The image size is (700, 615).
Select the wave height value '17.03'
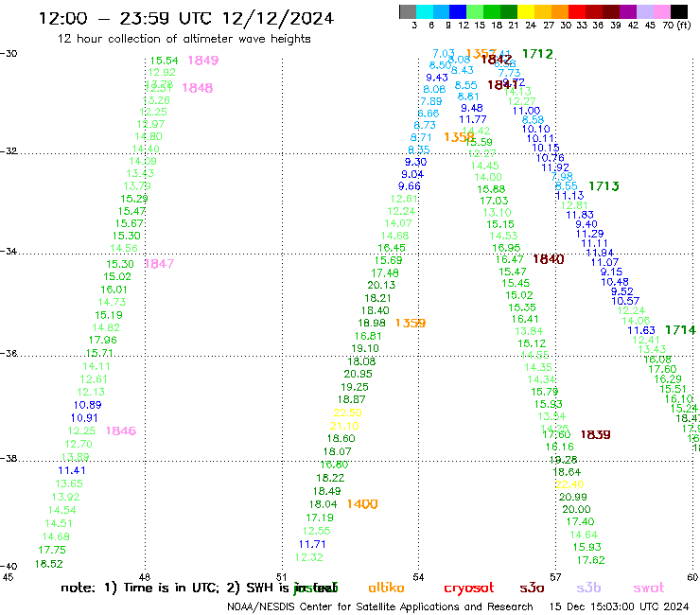[494, 201]
